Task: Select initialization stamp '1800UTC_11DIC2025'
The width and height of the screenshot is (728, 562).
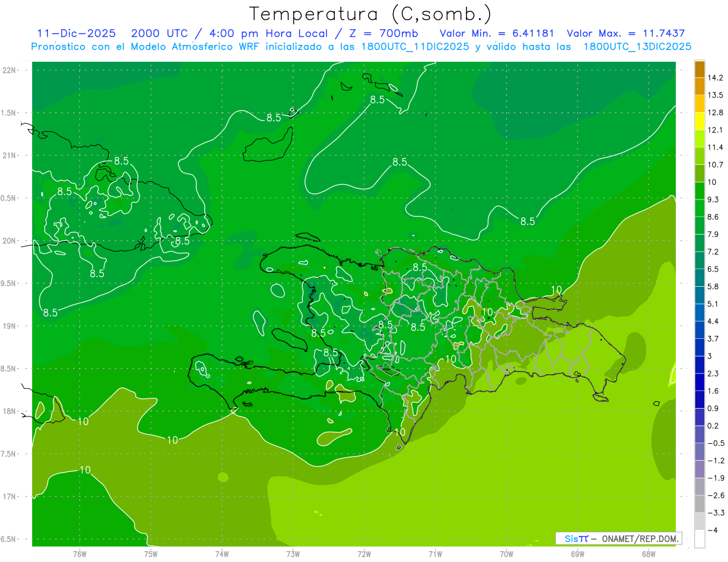Action: coord(415,47)
